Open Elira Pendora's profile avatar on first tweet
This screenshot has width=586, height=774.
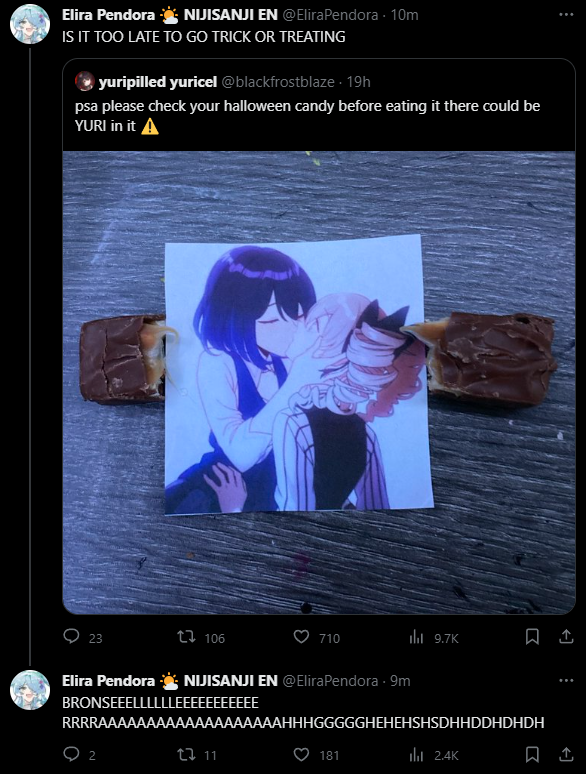click(x=30, y=24)
